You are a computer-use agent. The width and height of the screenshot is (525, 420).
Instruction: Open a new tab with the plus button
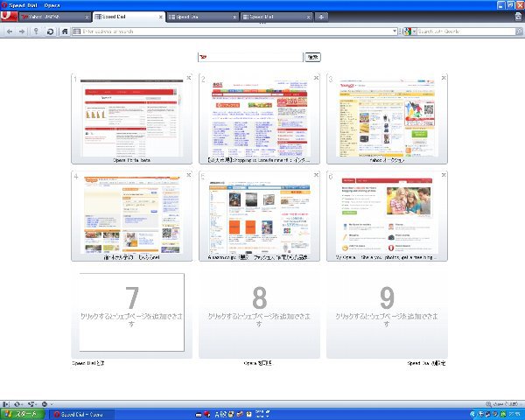point(321,17)
